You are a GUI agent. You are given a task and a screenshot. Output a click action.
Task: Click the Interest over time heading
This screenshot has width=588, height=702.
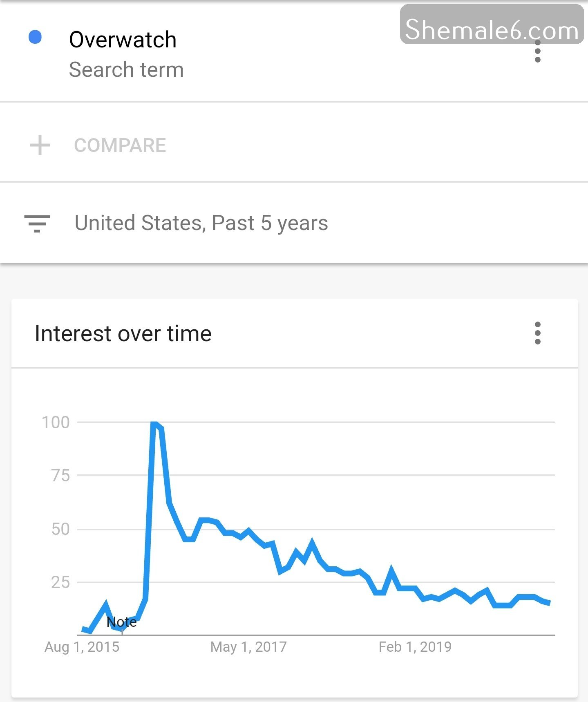point(123,333)
